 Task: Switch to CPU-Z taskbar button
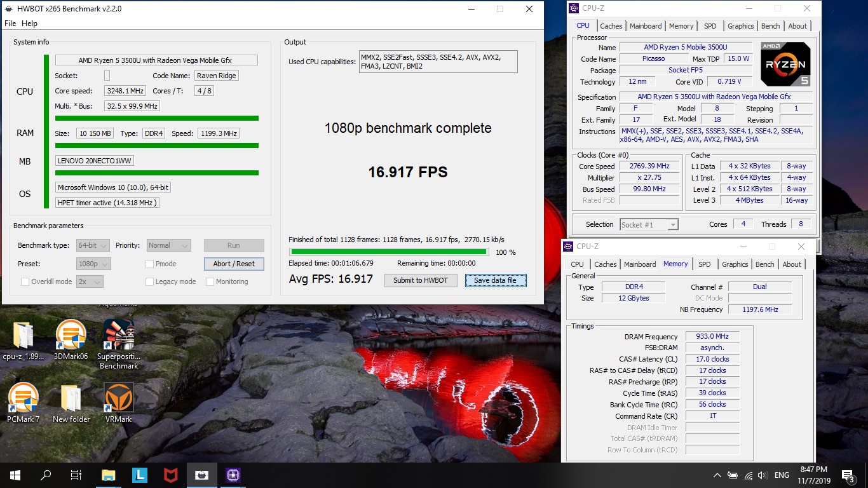pyautogui.click(x=233, y=475)
